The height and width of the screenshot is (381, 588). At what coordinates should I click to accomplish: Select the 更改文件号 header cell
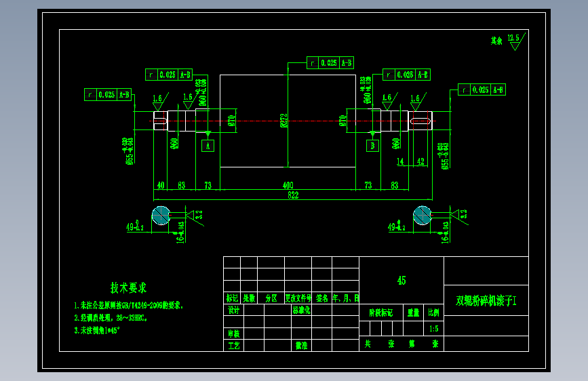point(298,298)
